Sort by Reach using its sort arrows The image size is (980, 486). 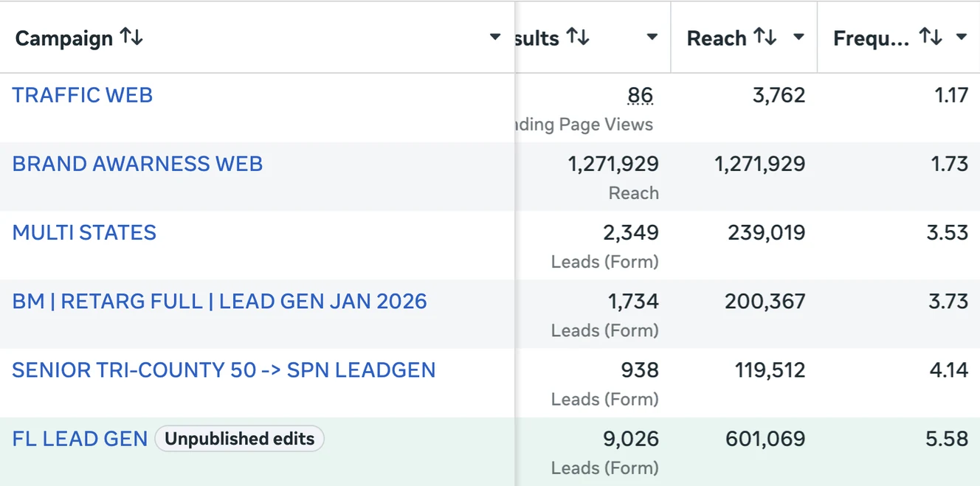pyautogui.click(x=765, y=37)
